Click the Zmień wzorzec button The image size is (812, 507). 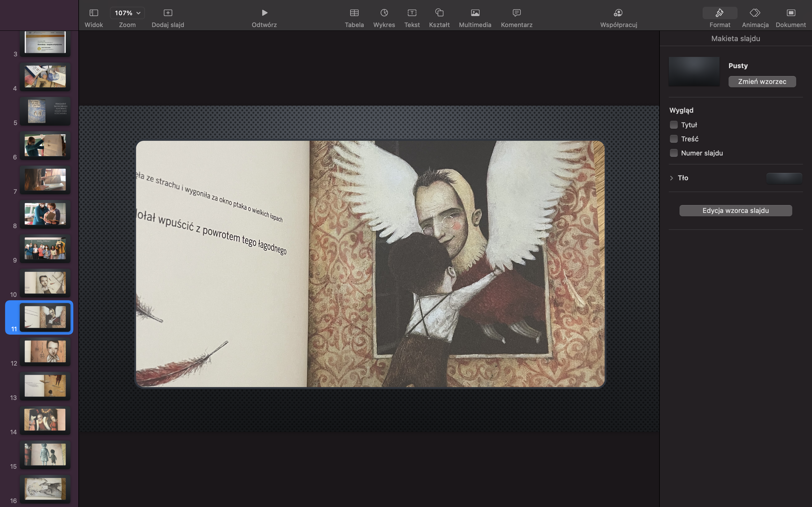click(762, 81)
